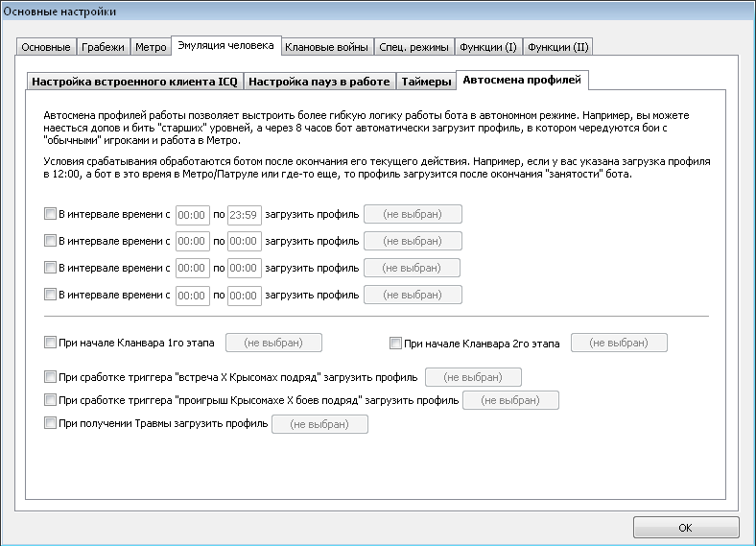Image resolution: width=756 pixels, height=546 pixels.
Task: Open profile selector of the first interval row
Action: [413, 214]
